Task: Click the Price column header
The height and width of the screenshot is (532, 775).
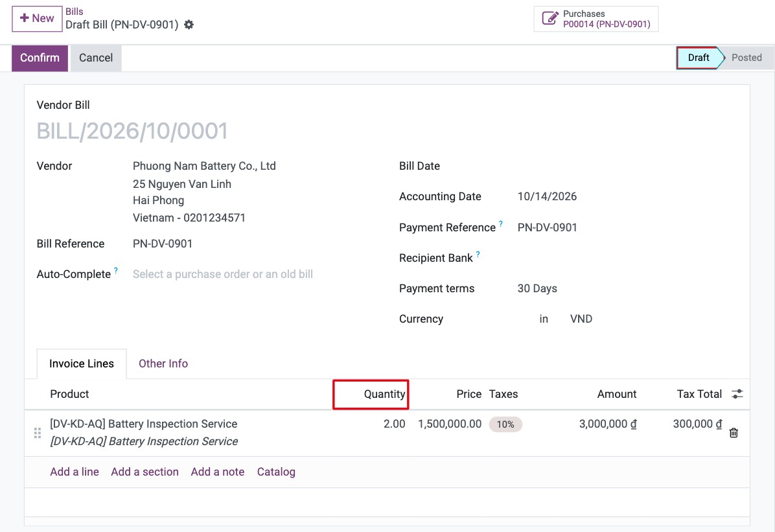Action: [x=468, y=394]
